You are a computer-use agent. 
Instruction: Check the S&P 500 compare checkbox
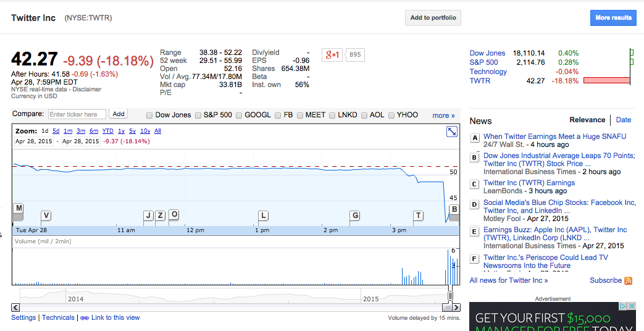(x=198, y=115)
